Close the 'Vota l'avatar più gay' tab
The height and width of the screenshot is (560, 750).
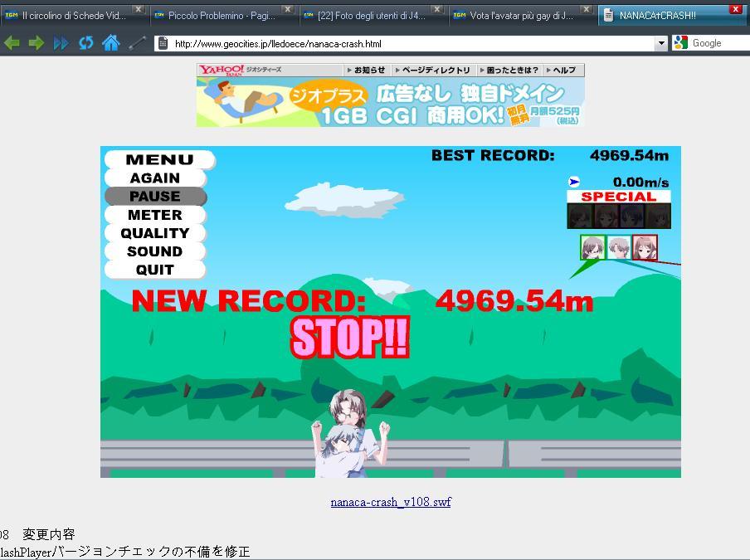(586, 8)
